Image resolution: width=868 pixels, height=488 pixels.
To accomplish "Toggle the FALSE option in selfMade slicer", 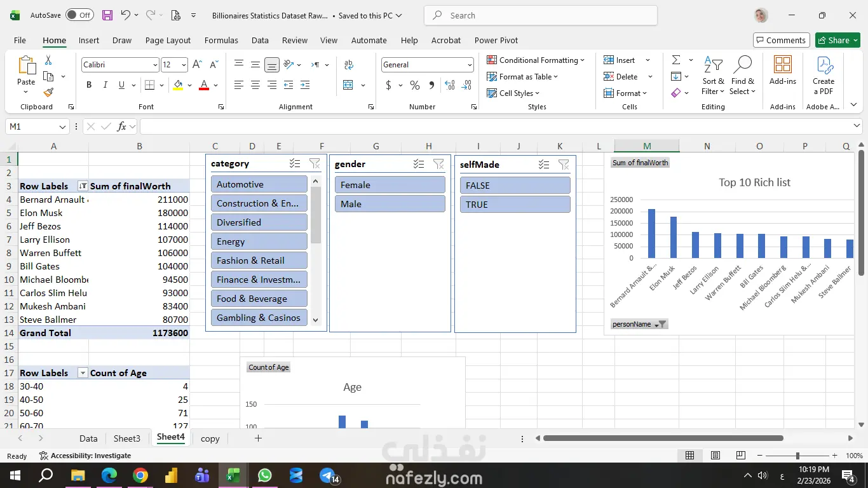I will pyautogui.click(x=515, y=186).
